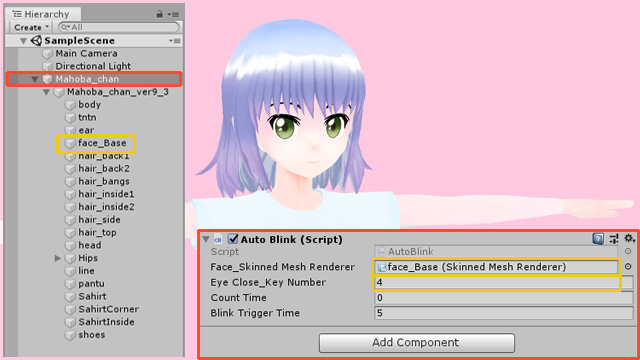
Task: Select hair_back1 in the Hierarchy
Action: click(x=104, y=156)
